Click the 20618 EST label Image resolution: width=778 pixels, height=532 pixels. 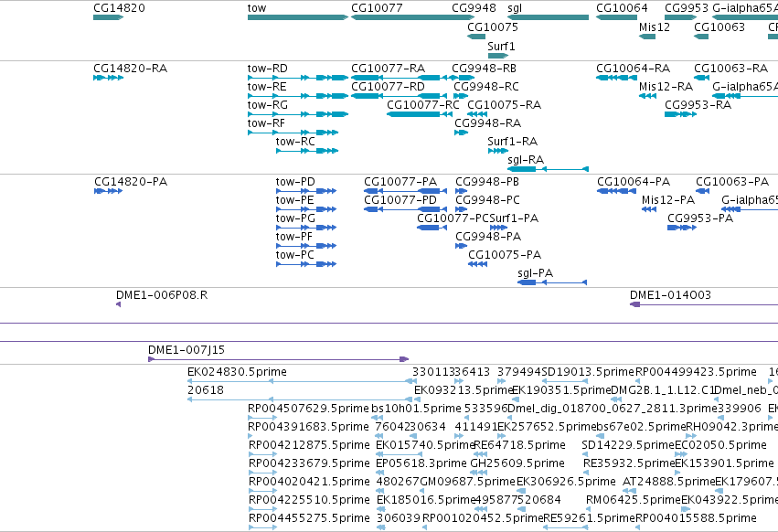[206, 390]
